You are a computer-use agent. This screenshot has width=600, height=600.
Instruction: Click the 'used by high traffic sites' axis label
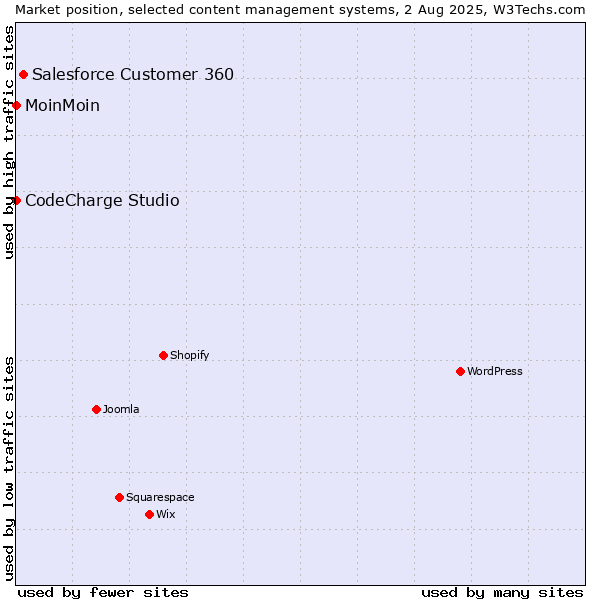(x=8, y=142)
